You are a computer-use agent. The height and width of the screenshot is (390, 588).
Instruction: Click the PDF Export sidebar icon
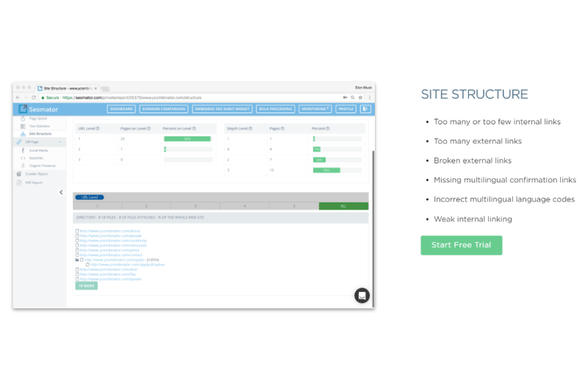point(19,182)
